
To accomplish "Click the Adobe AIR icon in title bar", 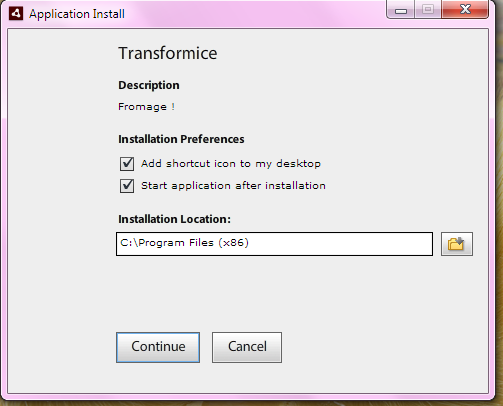I will coord(16,14).
